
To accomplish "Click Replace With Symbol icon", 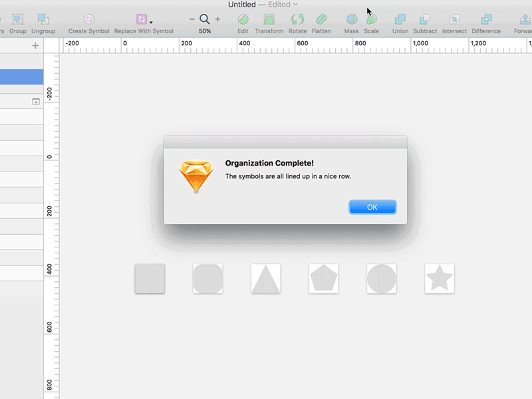I will pos(142,19).
